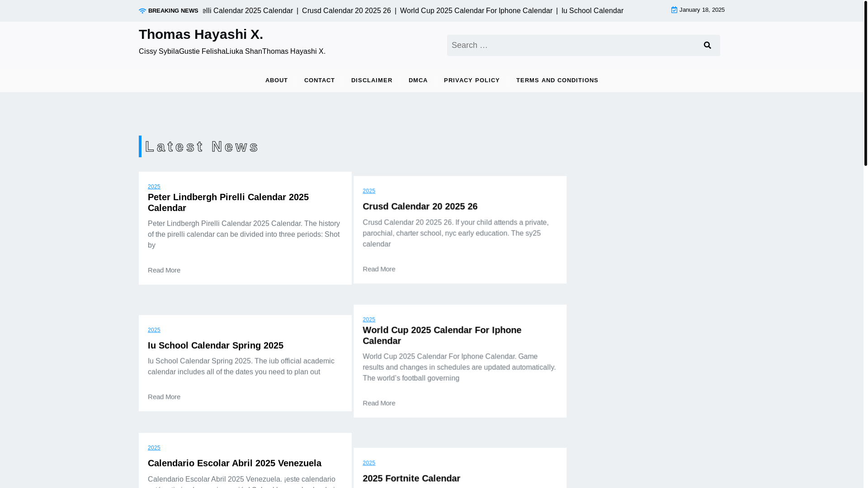Click 2025 tag above Iu School Calendar post
Screen dimensions: 868x488
pos(154,330)
